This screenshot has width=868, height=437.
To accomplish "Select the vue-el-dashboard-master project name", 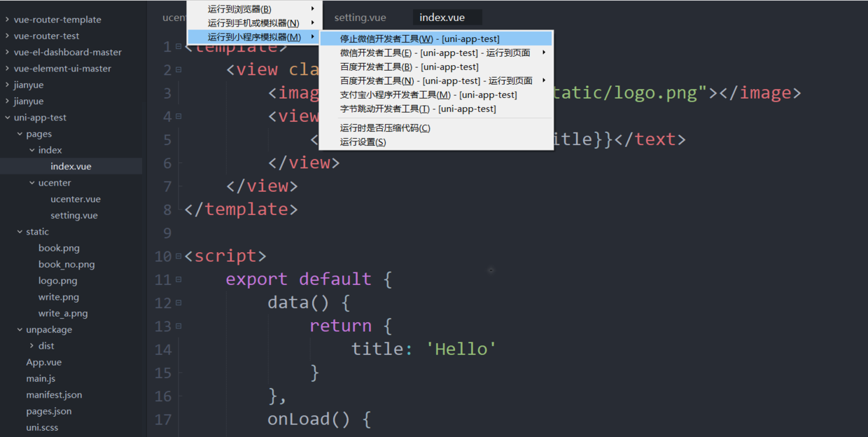I will (67, 52).
